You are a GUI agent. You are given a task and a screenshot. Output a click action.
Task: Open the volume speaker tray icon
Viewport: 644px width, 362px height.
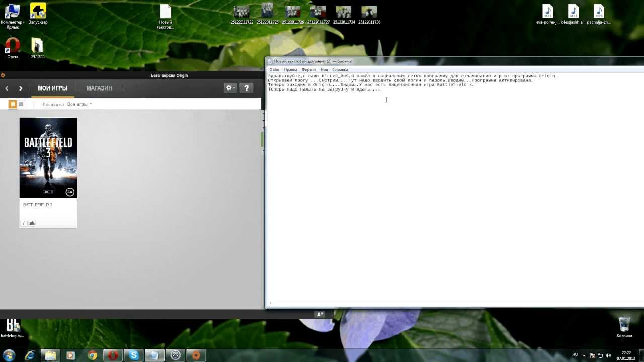coord(607,355)
